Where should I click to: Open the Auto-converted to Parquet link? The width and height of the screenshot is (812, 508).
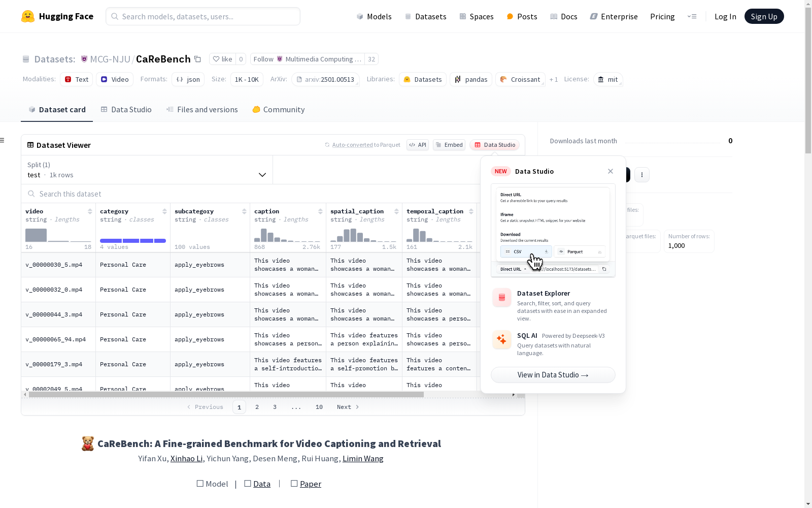click(x=353, y=145)
